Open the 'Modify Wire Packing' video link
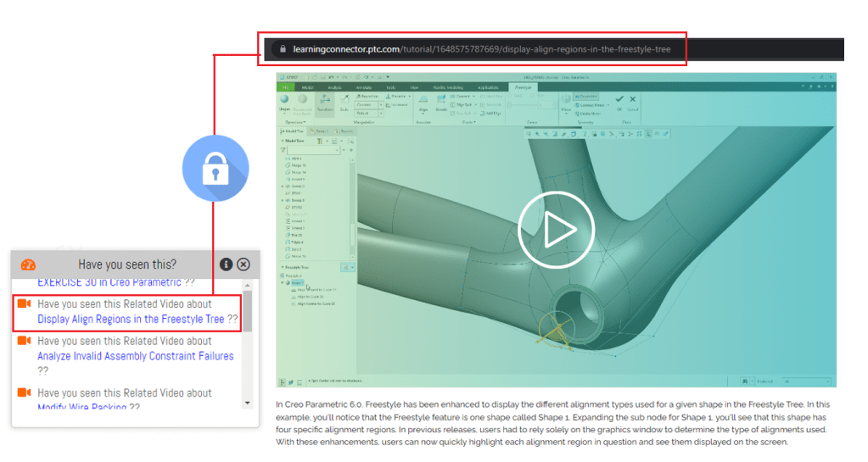This screenshot has height=462, width=868. click(81, 407)
